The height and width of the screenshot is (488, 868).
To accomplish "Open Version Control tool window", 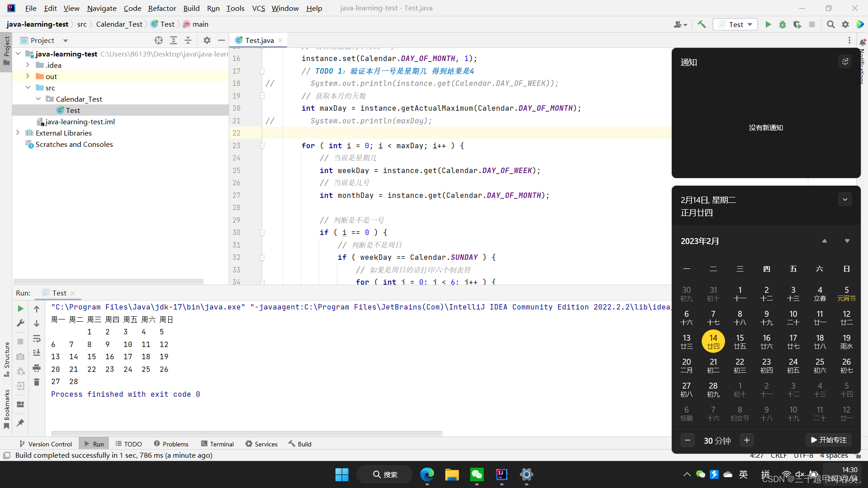I will click(45, 444).
